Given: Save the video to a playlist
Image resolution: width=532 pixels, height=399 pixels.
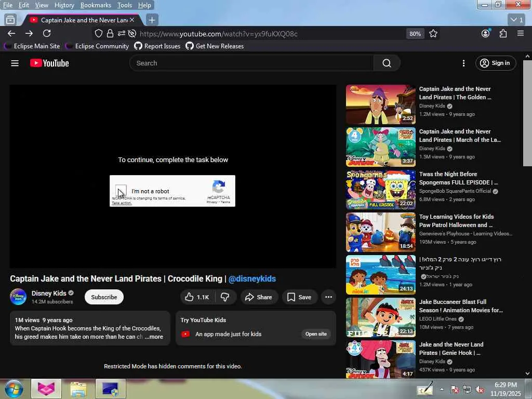Looking at the screenshot, I should pos(299,297).
